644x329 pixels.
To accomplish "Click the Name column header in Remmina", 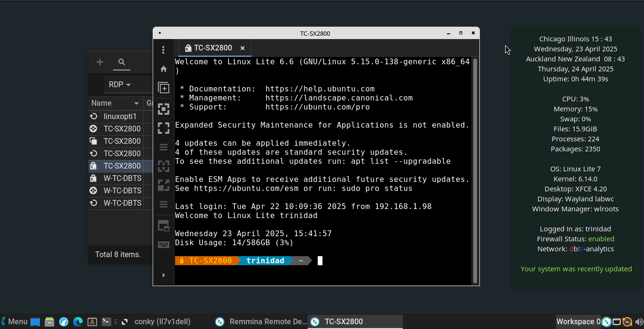I will click(x=116, y=103).
